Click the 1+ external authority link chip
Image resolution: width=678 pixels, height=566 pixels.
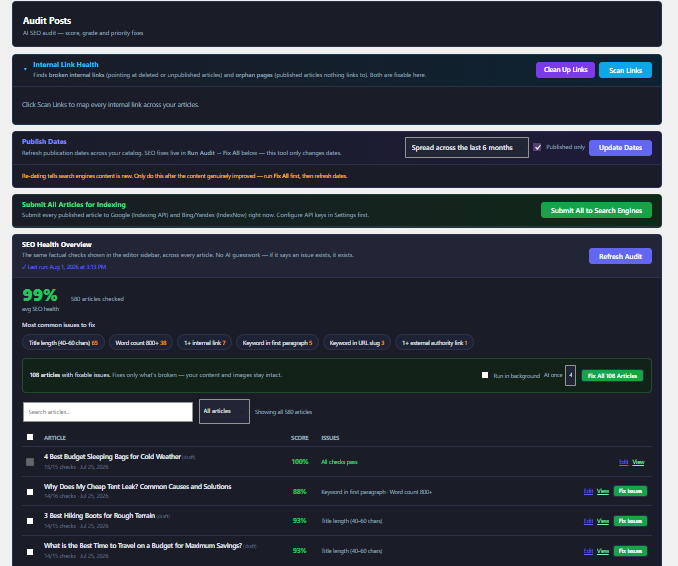pyautogui.click(x=434, y=343)
